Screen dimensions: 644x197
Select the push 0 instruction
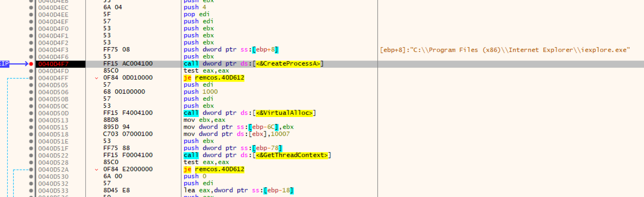(x=195, y=176)
